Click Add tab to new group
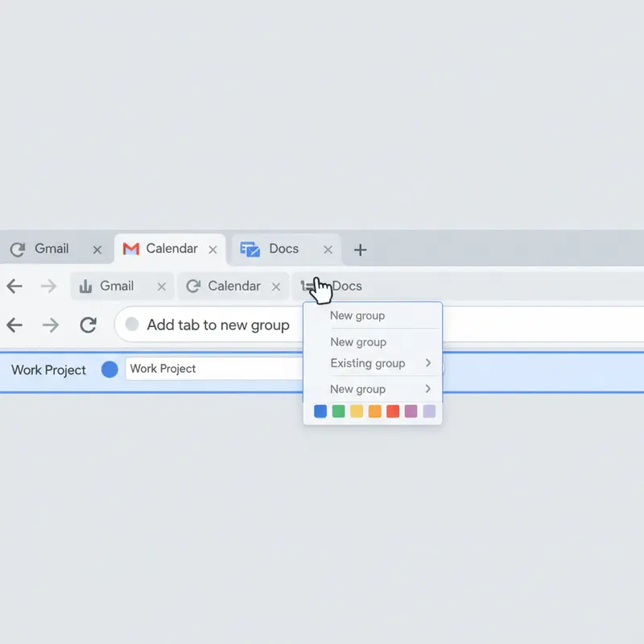Viewport: 644px width, 644px height. (217, 325)
